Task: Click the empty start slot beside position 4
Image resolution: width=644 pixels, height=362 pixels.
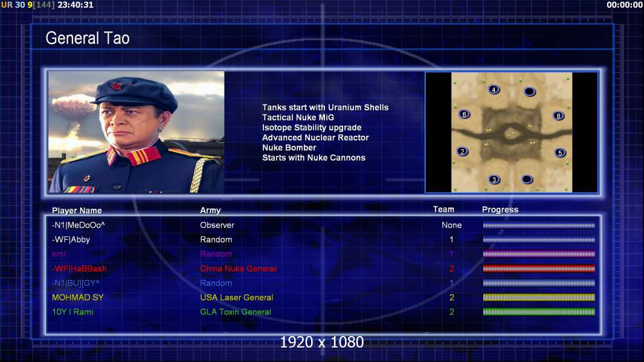Action: [x=530, y=92]
